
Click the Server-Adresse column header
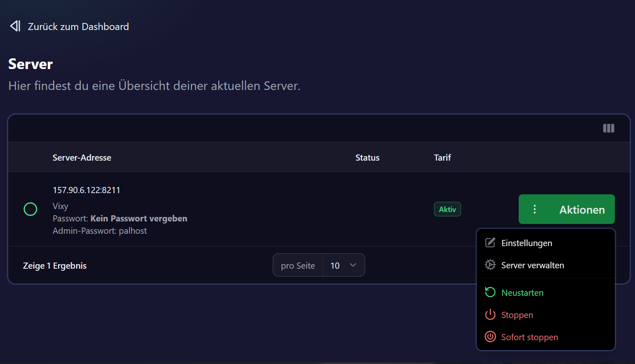point(82,158)
